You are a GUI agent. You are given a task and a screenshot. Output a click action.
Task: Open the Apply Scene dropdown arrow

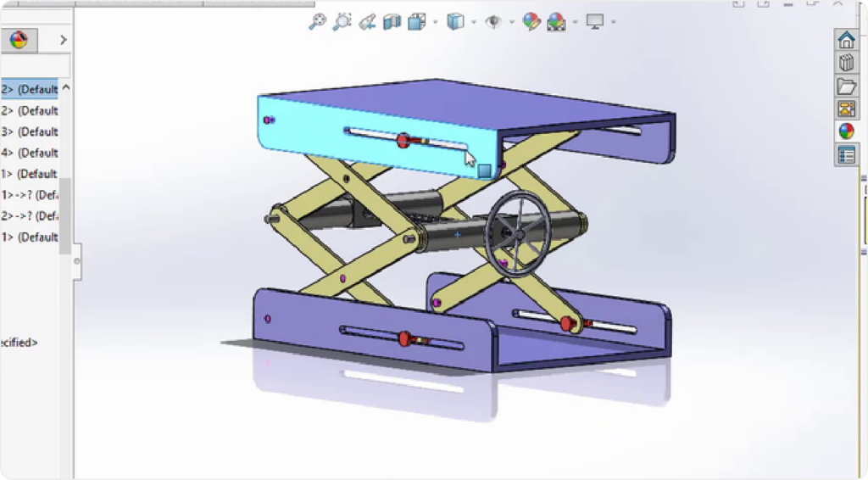pos(576,22)
